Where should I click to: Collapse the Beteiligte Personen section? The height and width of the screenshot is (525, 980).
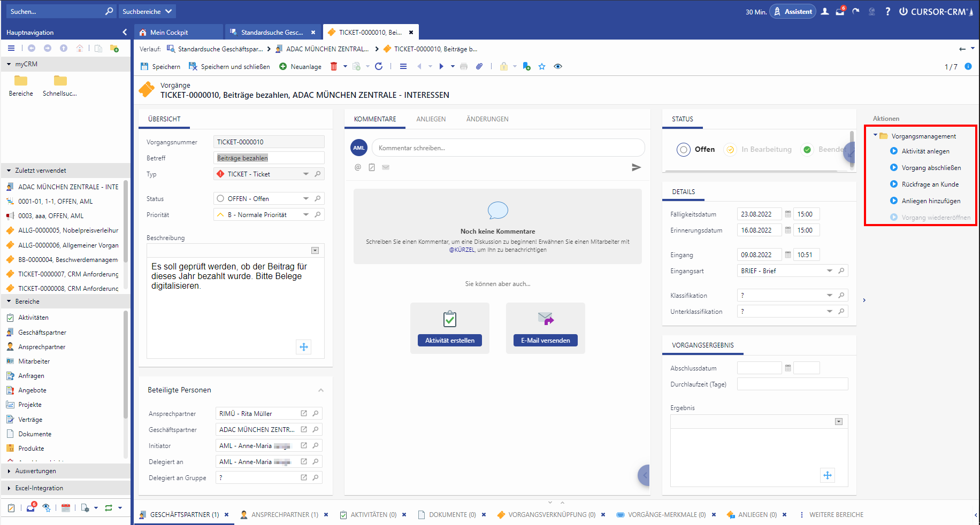pyautogui.click(x=321, y=390)
